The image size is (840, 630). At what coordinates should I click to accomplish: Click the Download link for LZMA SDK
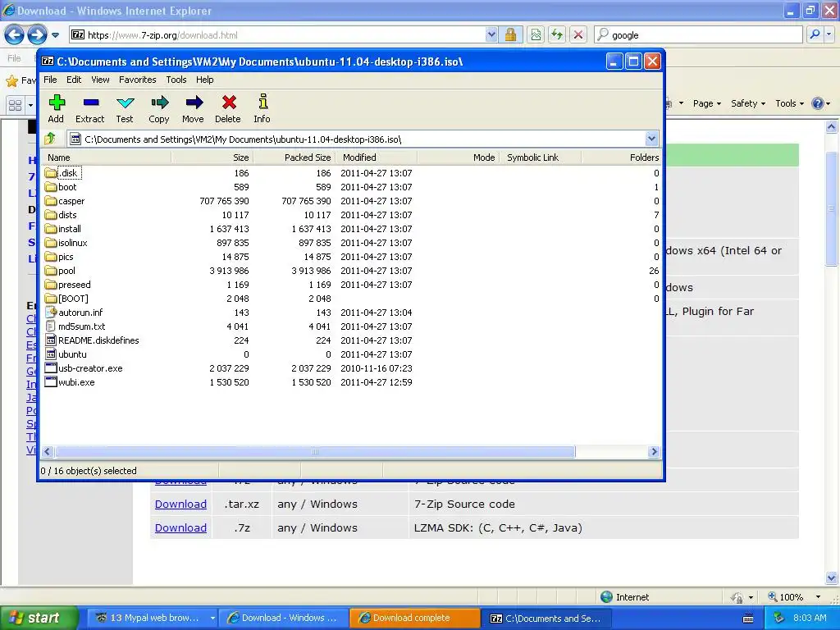[180, 527]
